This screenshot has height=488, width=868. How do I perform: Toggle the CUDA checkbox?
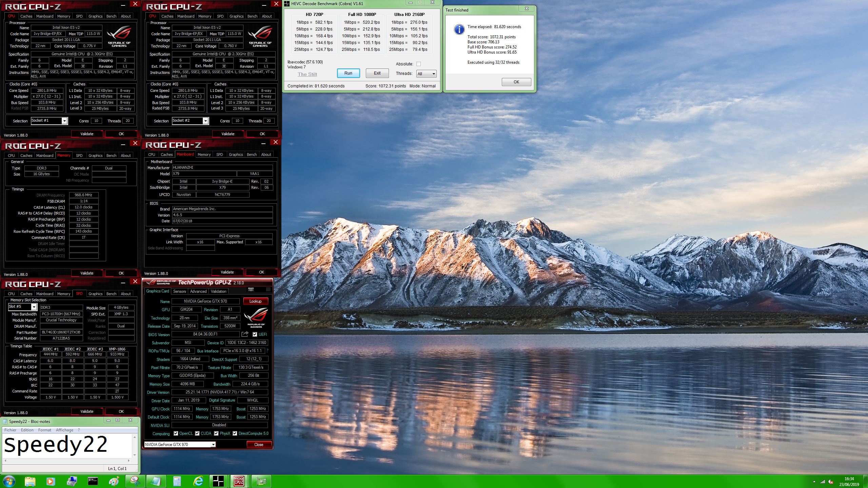[197, 433]
